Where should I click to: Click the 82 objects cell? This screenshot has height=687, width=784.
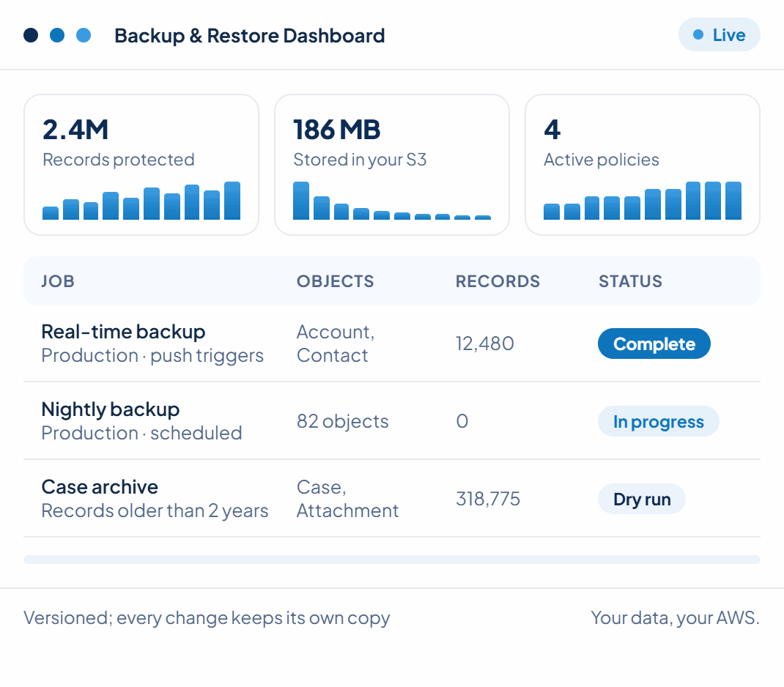click(x=342, y=421)
